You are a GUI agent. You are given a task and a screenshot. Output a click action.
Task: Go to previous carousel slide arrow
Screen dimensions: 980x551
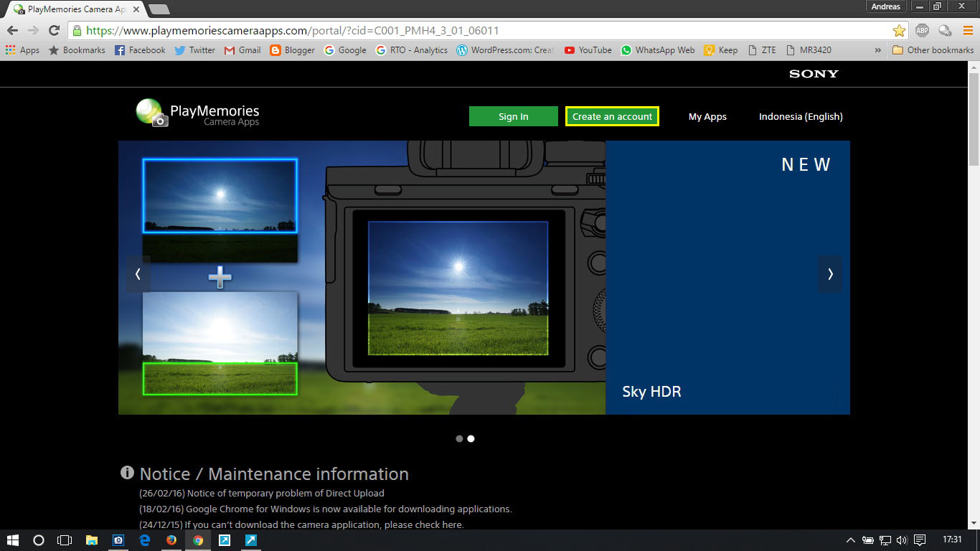[138, 273]
